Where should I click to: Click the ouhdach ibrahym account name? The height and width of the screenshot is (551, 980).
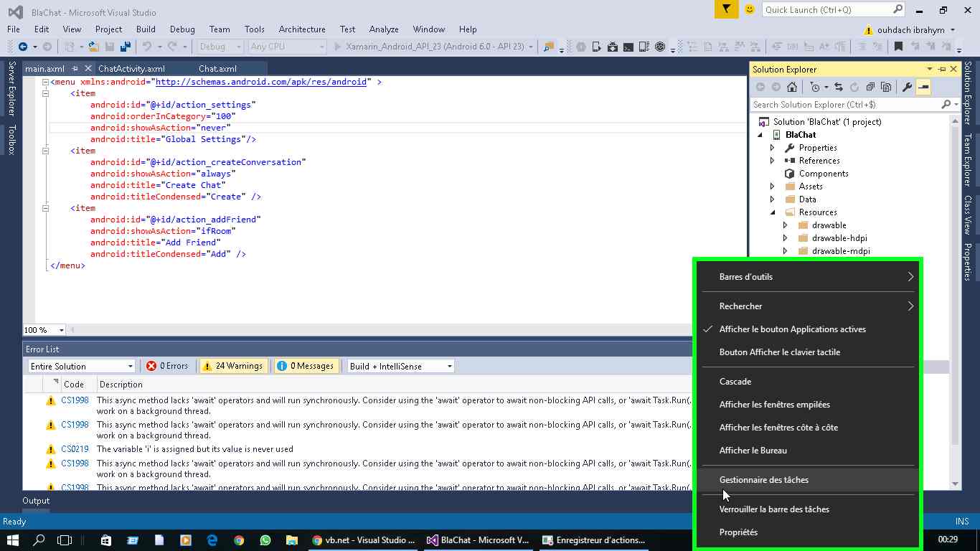[x=912, y=30]
